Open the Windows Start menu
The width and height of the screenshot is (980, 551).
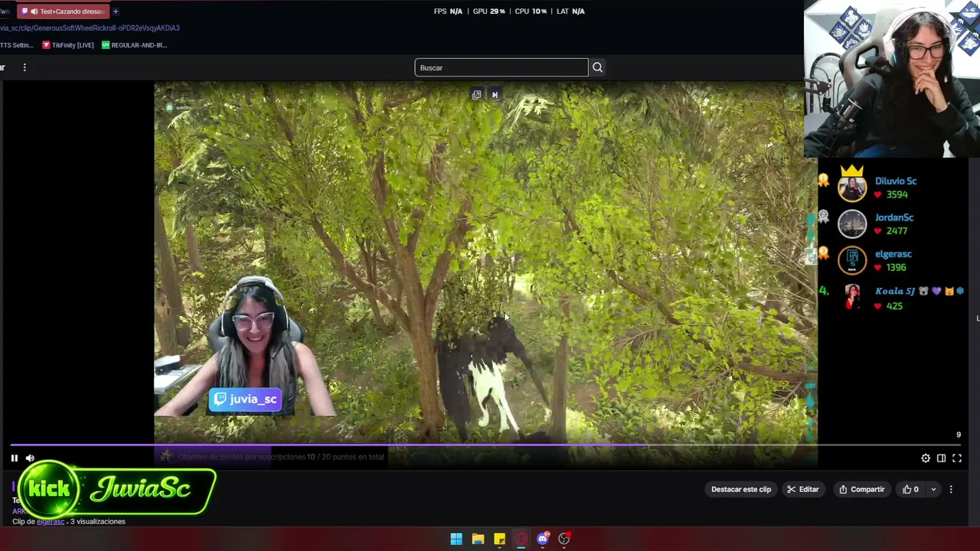point(456,539)
